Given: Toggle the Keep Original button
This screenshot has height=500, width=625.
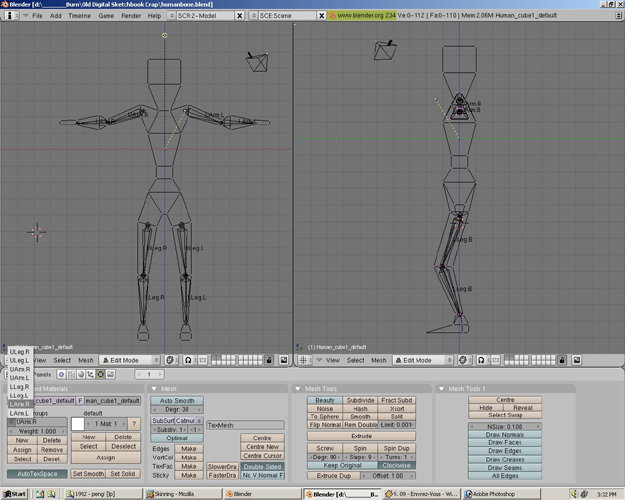Looking at the screenshot, I should (x=342, y=465).
